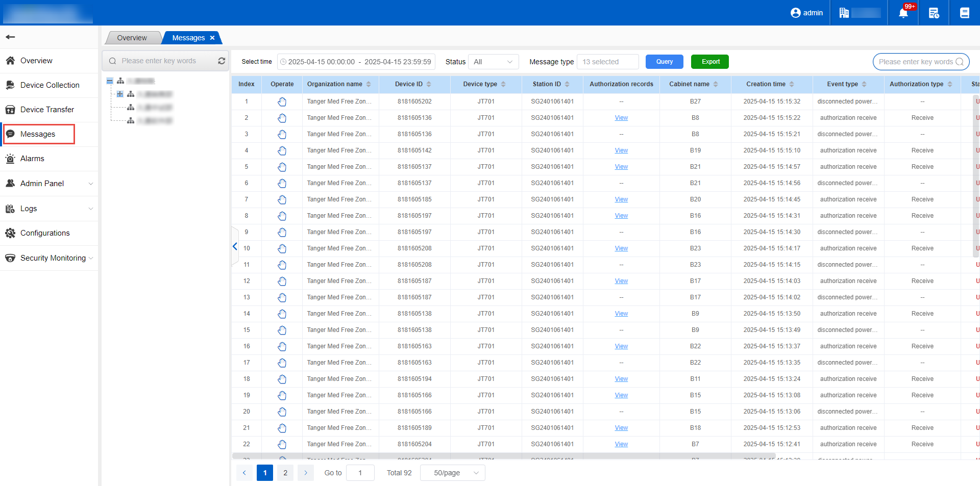Open the 50/page size dropdown
Viewport: 980px width, 486px height.
(x=452, y=473)
